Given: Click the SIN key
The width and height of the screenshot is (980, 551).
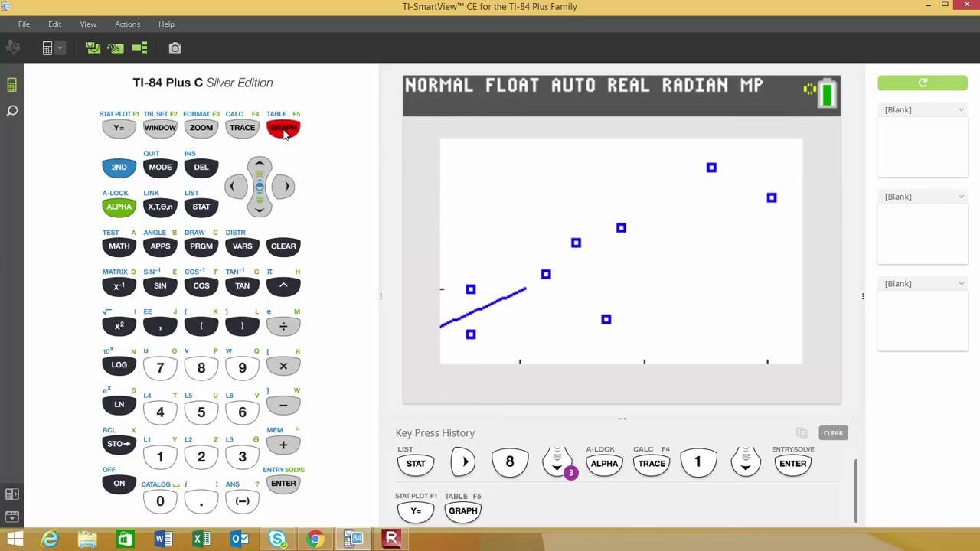Looking at the screenshot, I should click(160, 286).
